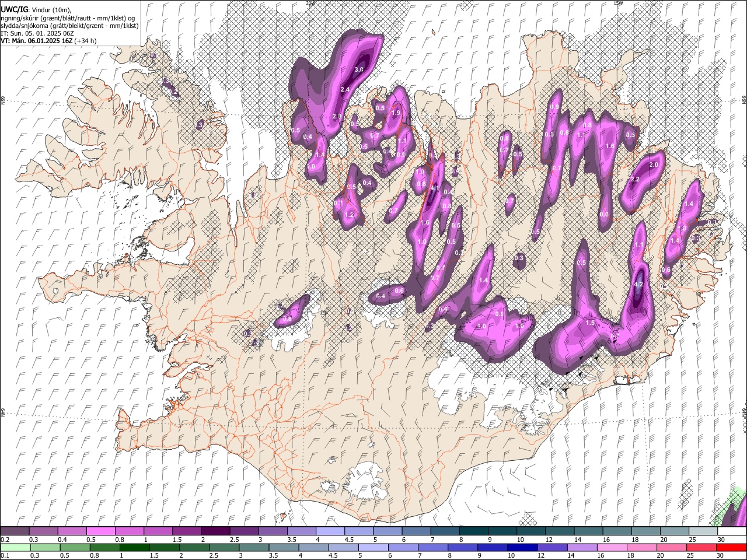Click the '2.2' snowfall value label
Viewport: 747px width, 560px height.
coord(636,179)
